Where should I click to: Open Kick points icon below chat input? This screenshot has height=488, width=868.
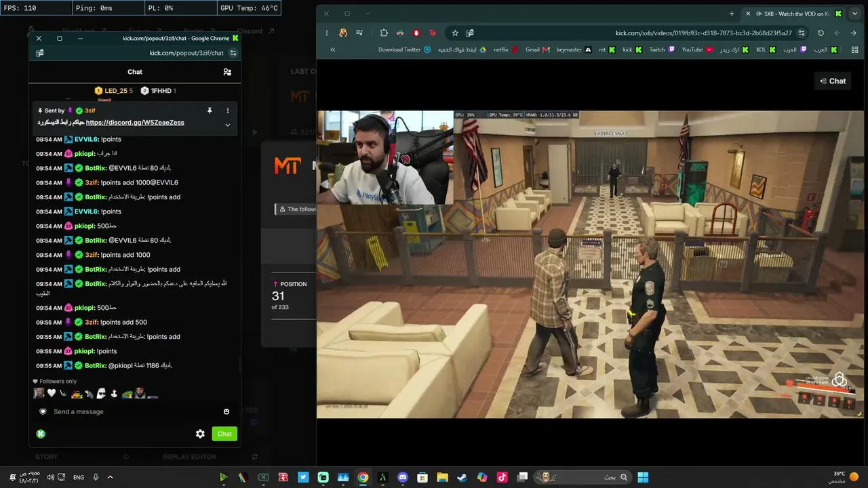pyautogui.click(x=41, y=434)
